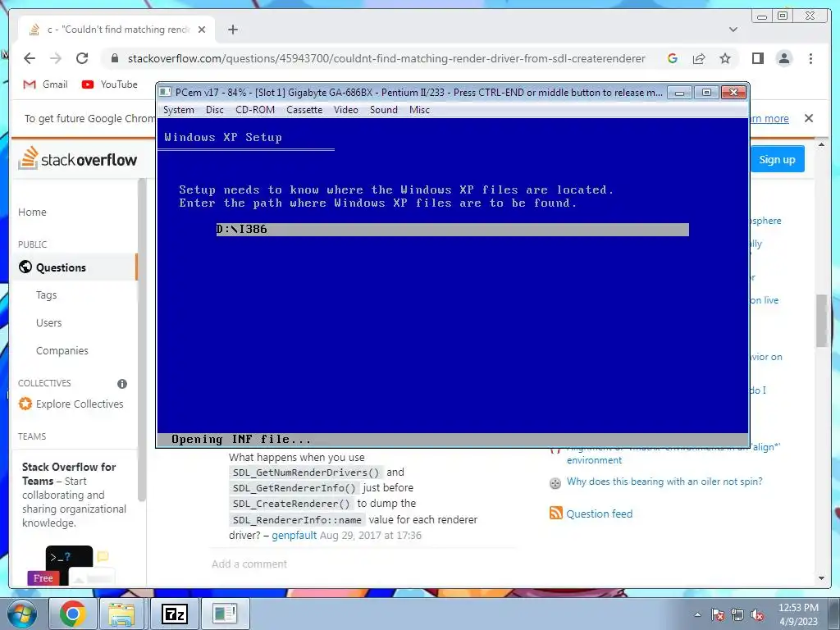
Task: Open Companies in the sidebar
Action: tap(62, 351)
